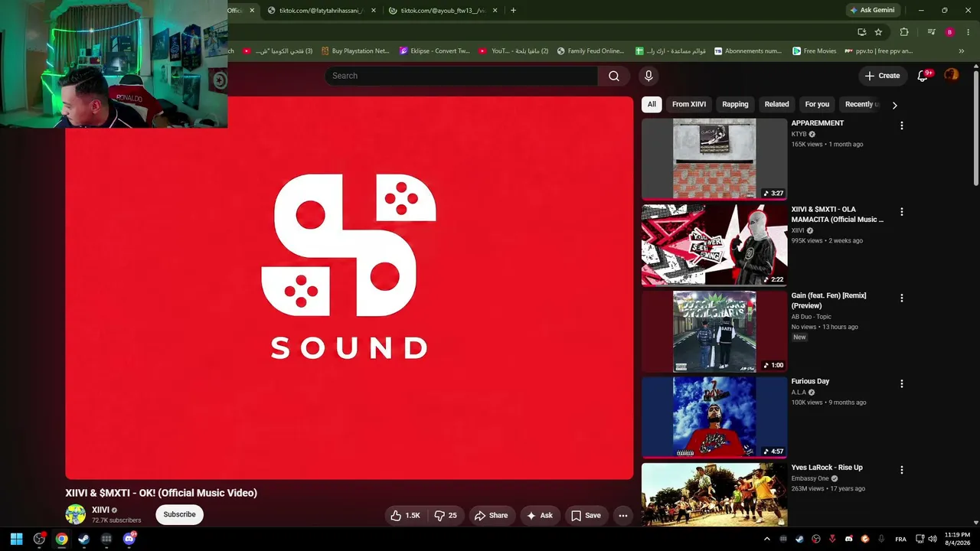Click the YouTube search input field

(461, 76)
